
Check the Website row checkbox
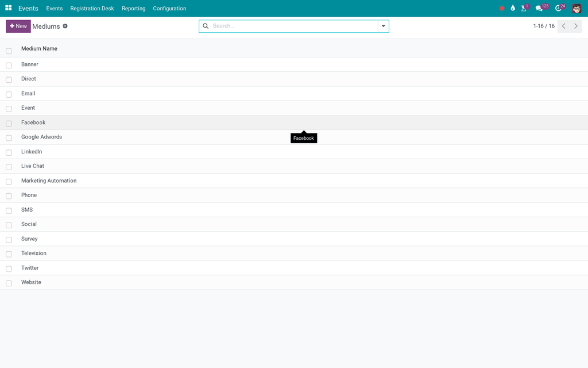coord(9,283)
